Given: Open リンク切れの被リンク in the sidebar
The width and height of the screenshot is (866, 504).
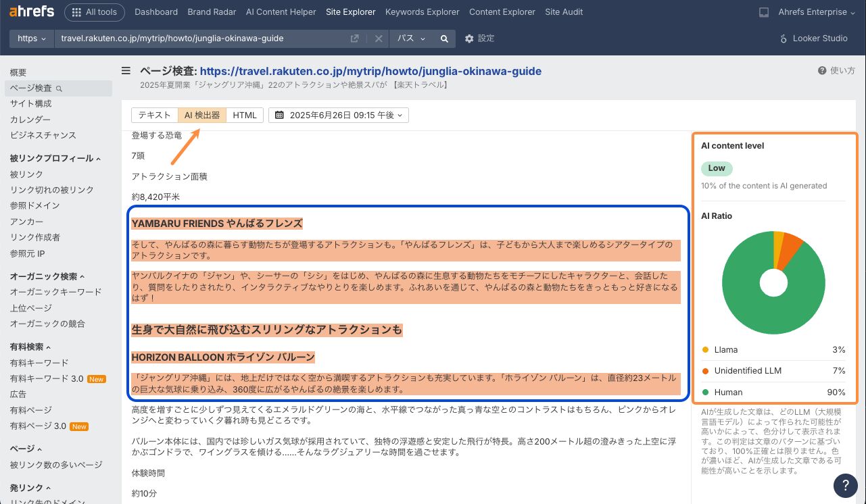Looking at the screenshot, I should (x=52, y=190).
